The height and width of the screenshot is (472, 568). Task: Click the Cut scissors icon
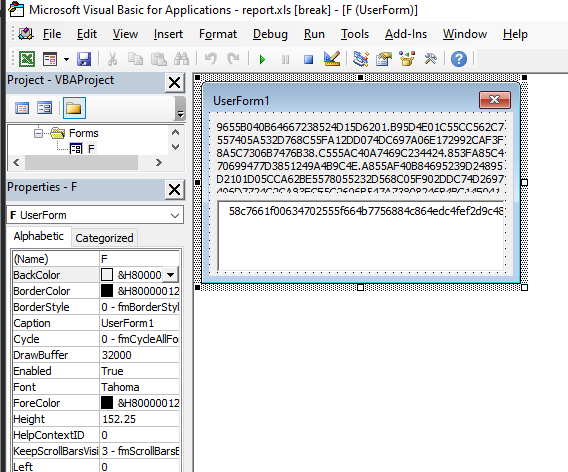tap(112, 59)
